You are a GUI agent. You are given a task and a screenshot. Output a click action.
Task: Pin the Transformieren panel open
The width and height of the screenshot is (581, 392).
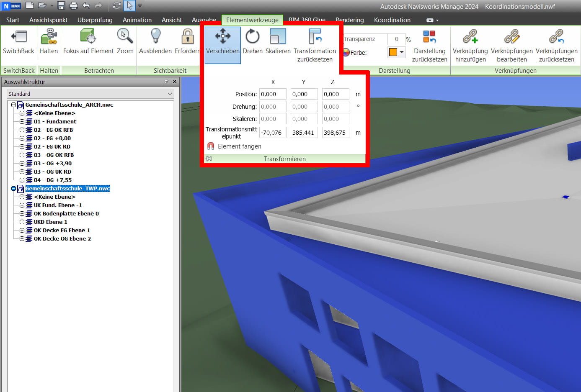coord(209,159)
